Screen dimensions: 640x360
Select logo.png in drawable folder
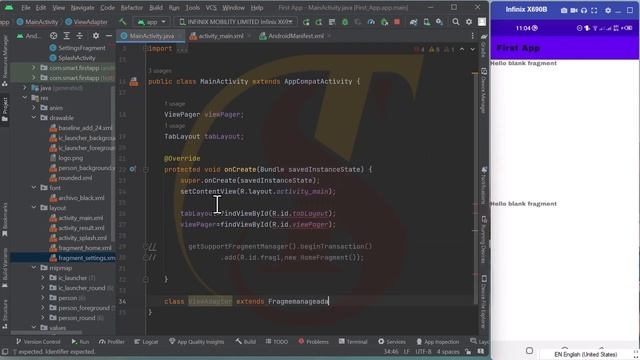(x=66, y=158)
